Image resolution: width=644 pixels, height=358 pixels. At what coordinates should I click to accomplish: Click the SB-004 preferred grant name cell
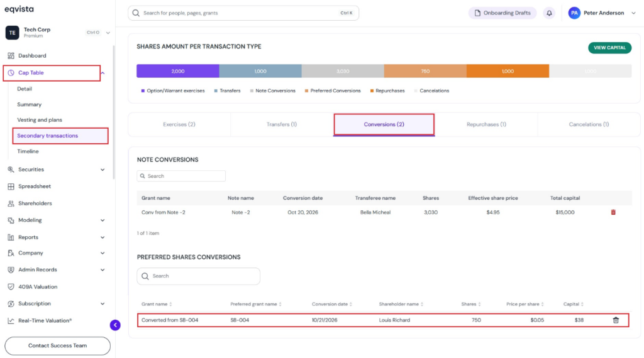(x=240, y=320)
